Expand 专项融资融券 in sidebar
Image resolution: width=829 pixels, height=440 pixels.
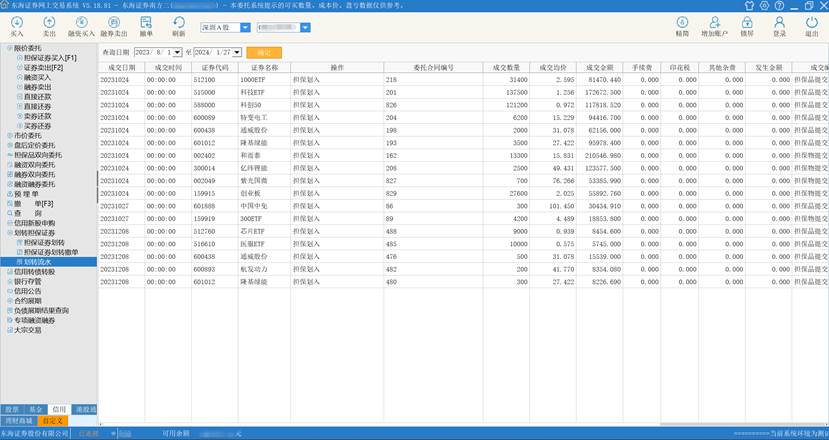click(x=10, y=320)
